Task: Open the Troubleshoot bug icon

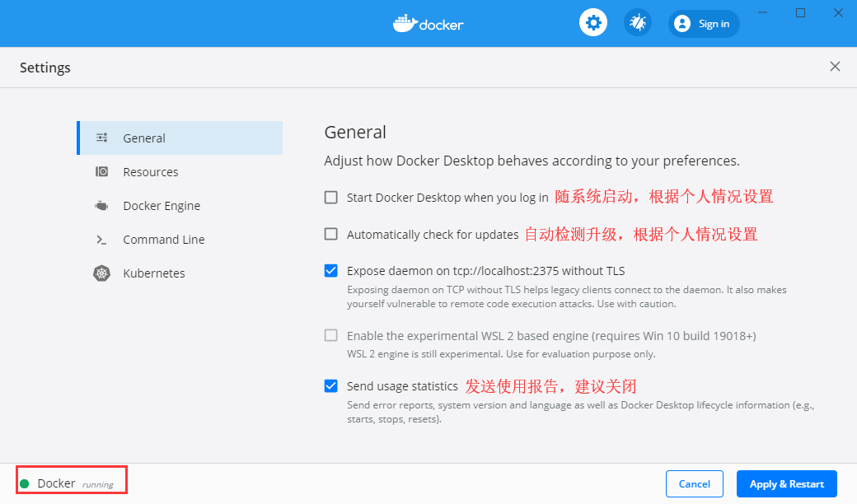Action: tap(638, 23)
